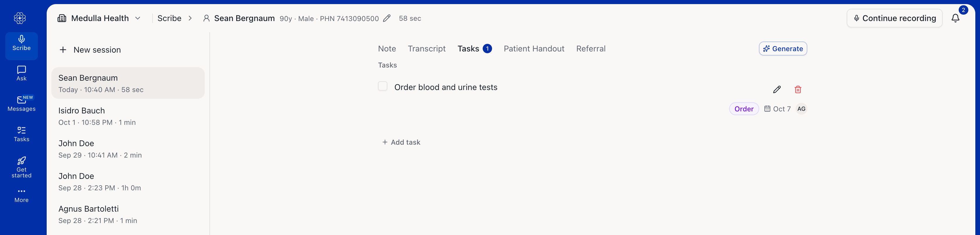Check off Order blood and urine tests

(x=383, y=86)
